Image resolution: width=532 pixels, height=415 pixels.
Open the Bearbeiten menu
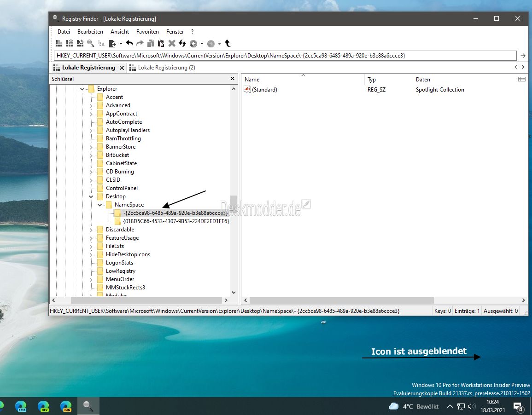pos(90,31)
